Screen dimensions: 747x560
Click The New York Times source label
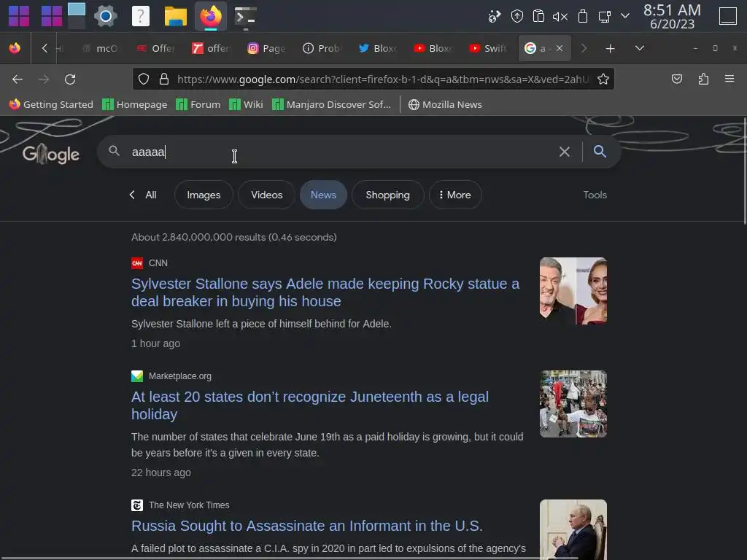189,505
